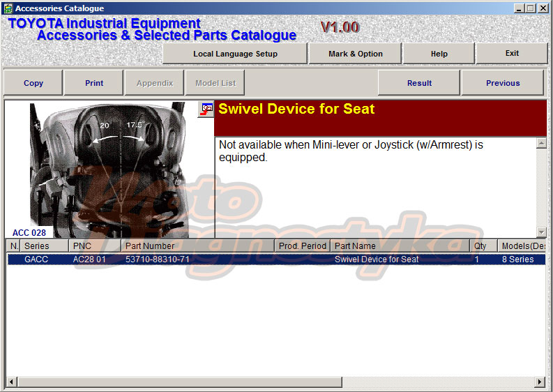This screenshot has width=553, height=392.
Task: Click the Prod. Period column header
Action: [302, 246]
